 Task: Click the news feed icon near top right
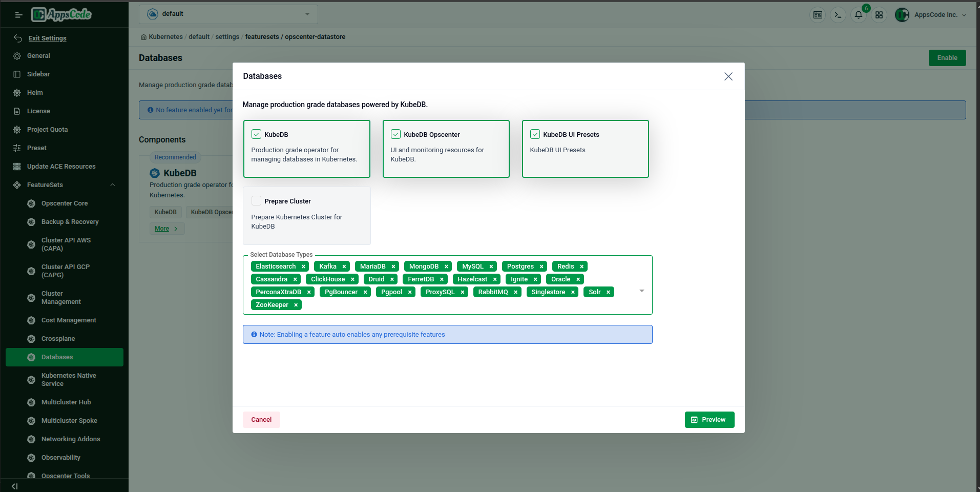(818, 15)
